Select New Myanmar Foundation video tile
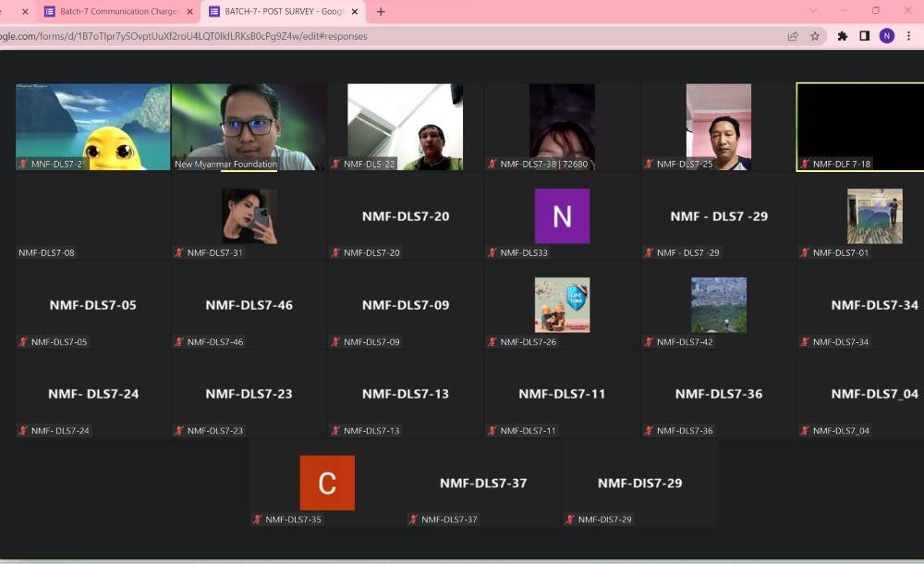The width and height of the screenshot is (924, 564). pos(248,127)
